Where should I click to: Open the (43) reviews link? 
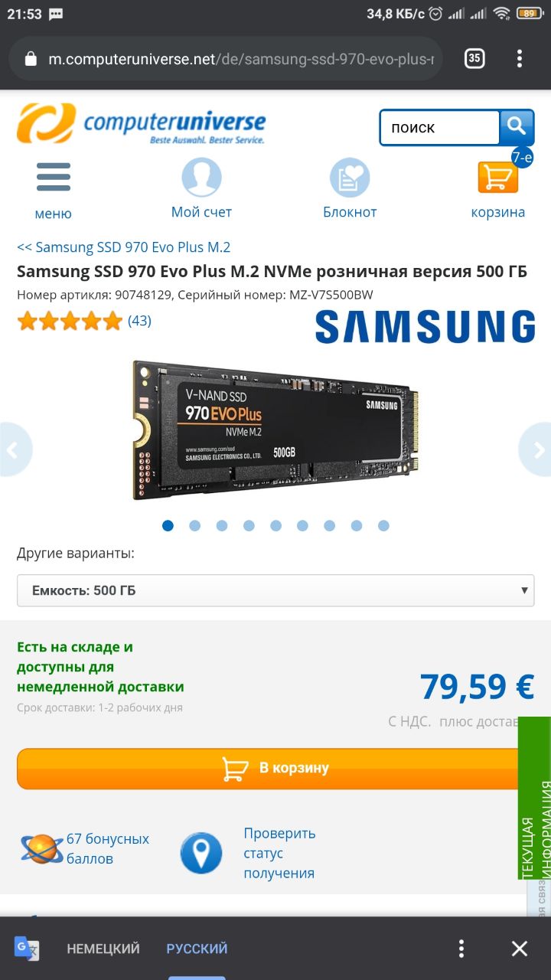[139, 321]
